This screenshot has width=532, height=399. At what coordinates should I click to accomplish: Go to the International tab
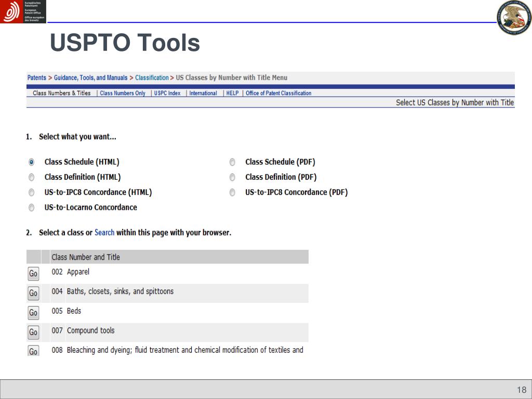(x=203, y=93)
